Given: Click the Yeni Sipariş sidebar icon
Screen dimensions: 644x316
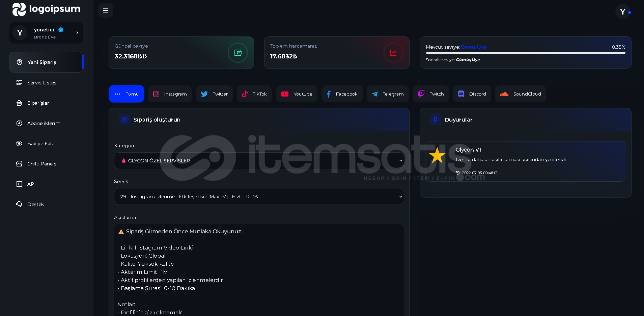Looking at the screenshot, I should (x=20, y=62).
